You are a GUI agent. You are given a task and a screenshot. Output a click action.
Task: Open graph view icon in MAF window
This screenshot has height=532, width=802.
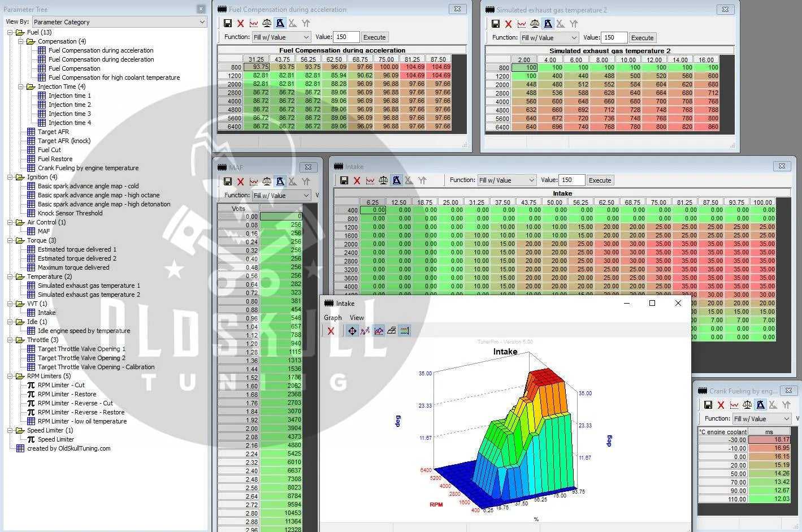pos(254,181)
